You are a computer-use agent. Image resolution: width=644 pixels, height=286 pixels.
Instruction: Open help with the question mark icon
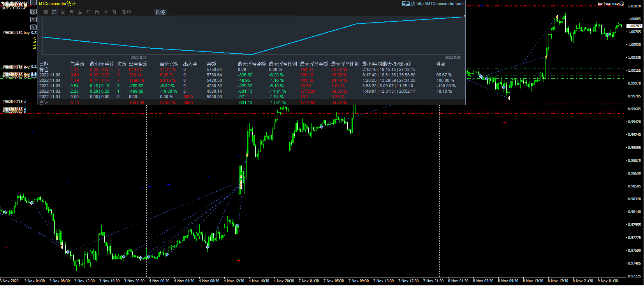(x=33, y=19)
